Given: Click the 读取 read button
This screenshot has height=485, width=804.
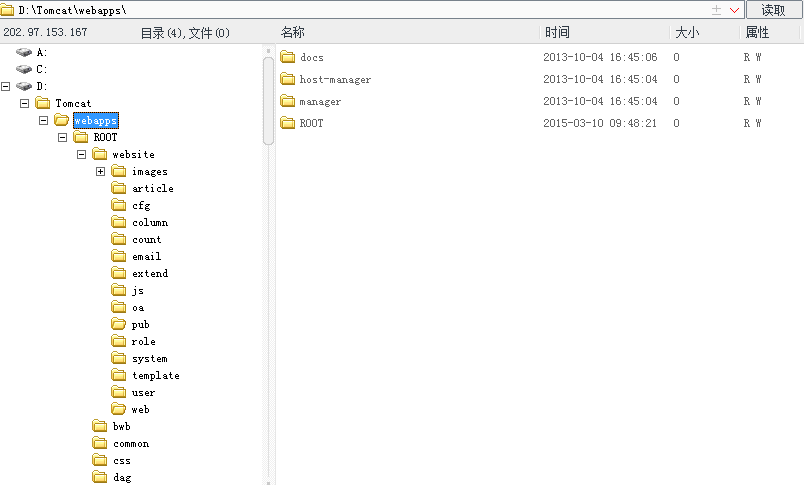Looking at the screenshot, I should pyautogui.click(x=773, y=10).
